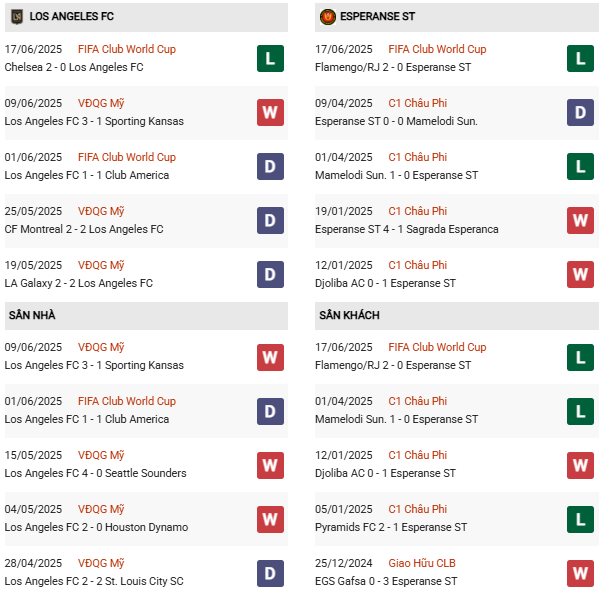The width and height of the screenshot is (600, 594).
Task: Click the Esperanse ST team crest
Action: (x=328, y=16)
